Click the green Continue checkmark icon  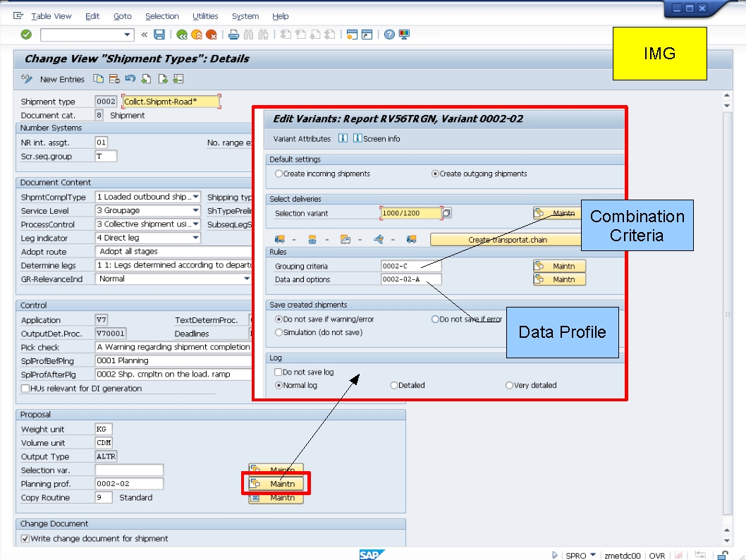tap(27, 34)
